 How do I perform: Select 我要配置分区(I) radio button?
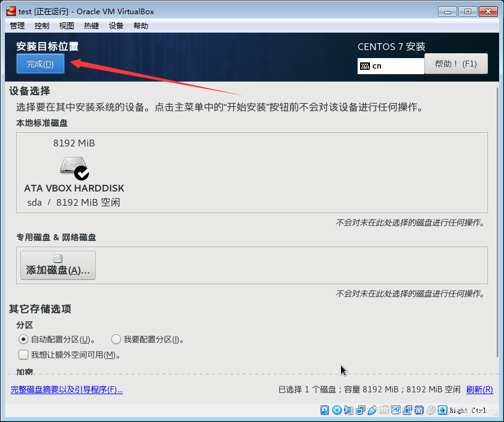[x=115, y=339]
